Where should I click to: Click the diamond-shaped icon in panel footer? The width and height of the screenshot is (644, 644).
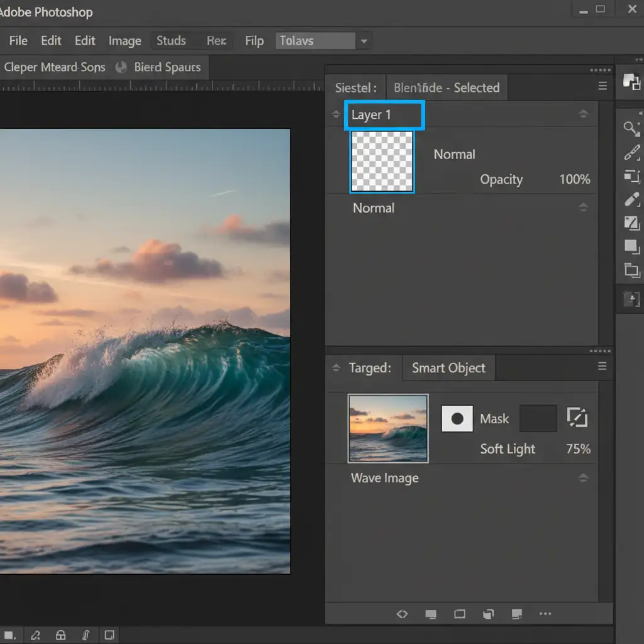click(x=402, y=614)
